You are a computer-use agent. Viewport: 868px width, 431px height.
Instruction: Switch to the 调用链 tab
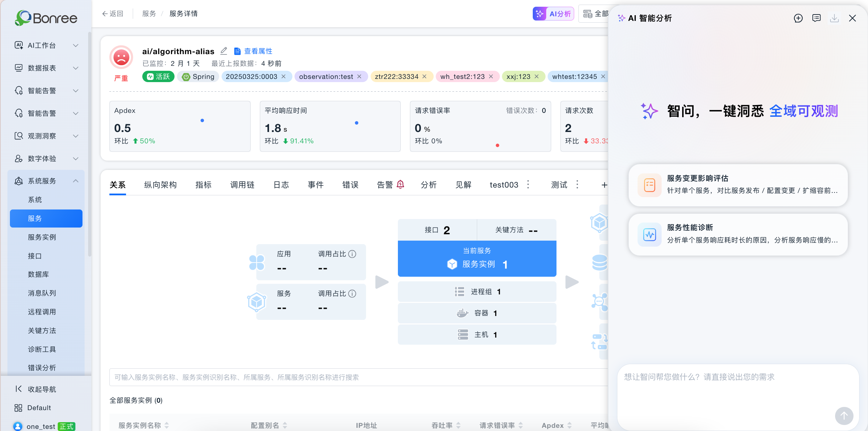tap(242, 185)
